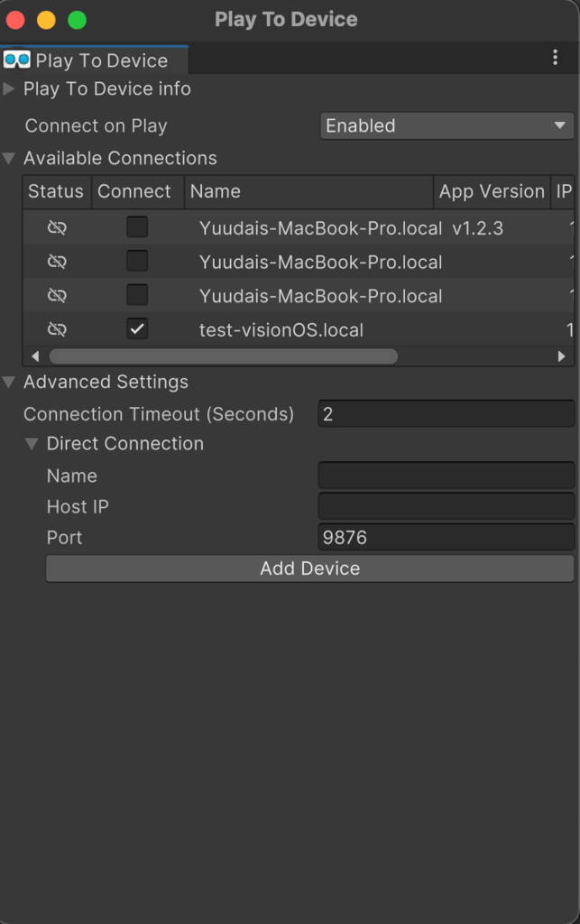Open the Connect on Play Enabled dropdown

[447, 125]
